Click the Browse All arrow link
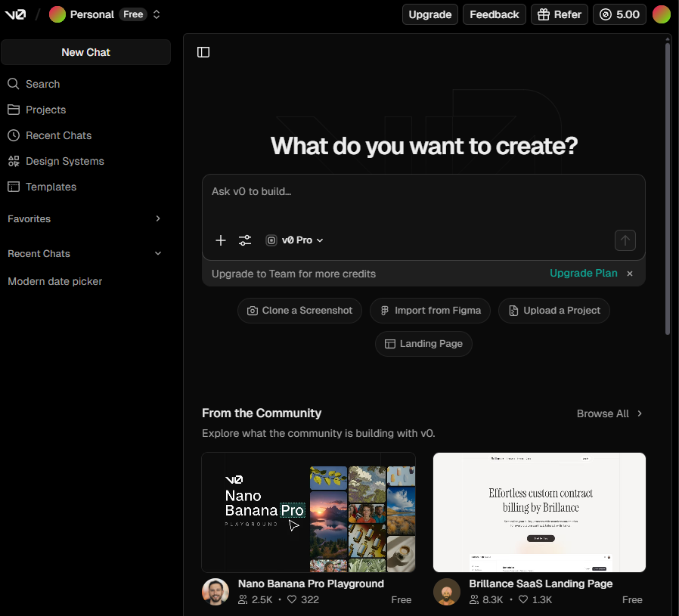This screenshot has width=679, height=616. [609, 413]
